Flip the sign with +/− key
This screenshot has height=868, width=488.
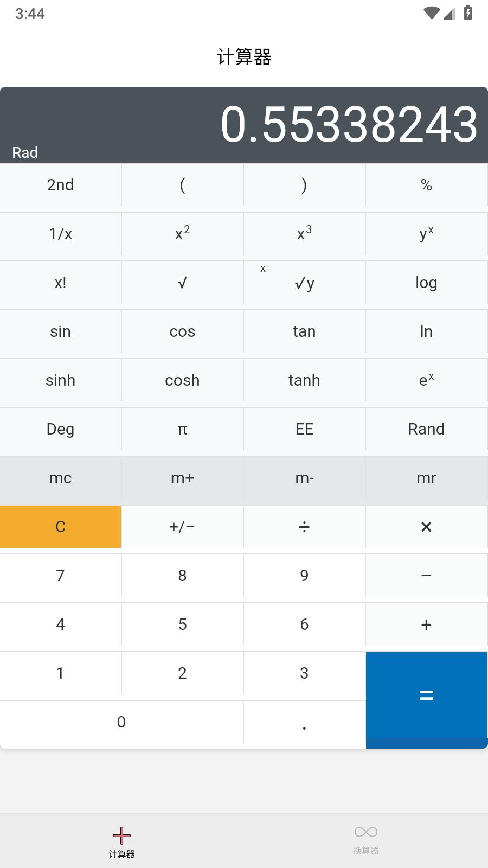182,527
